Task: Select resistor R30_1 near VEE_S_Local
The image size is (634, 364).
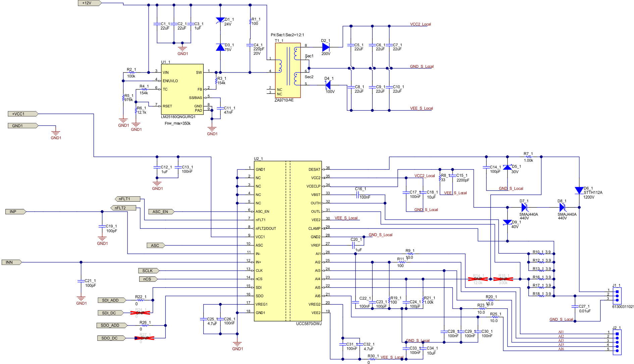Action: click(372, 359)
